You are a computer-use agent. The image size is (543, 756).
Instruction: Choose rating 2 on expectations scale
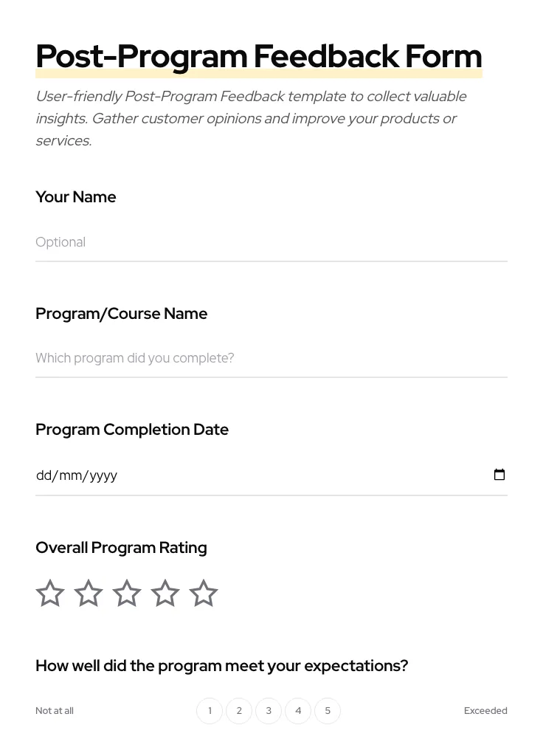click(x=239, y=710)
